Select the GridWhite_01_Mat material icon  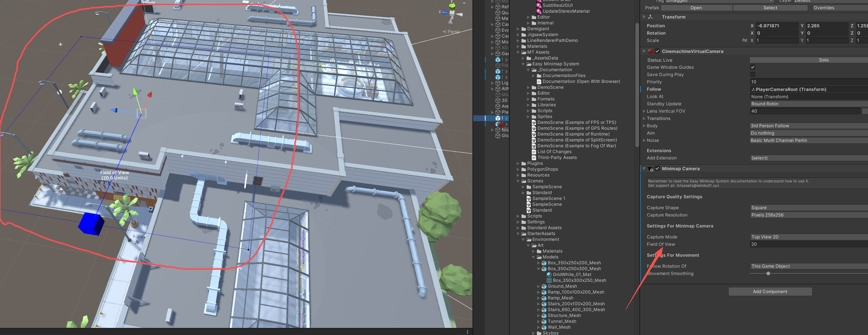click(549, 274)
